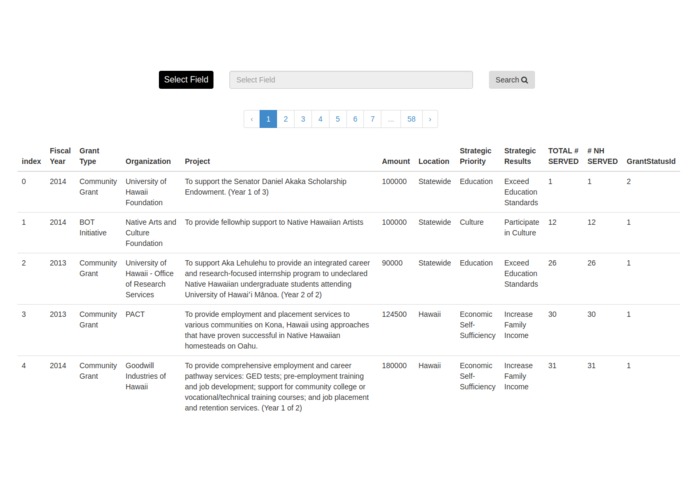Viewport: 695px width, 494px height.
Task: Click Statewide location in row index 0
Action: click(434, 181)
